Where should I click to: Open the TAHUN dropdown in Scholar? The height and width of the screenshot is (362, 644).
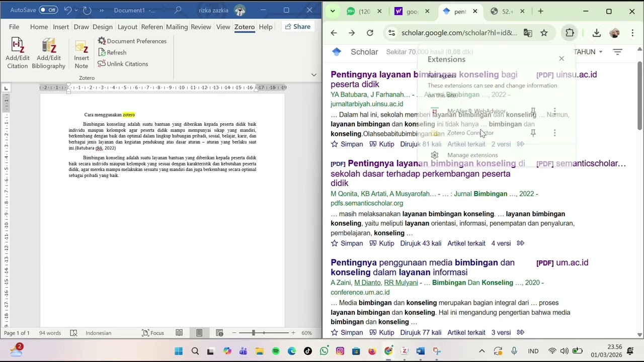click(x=588, y=52)
